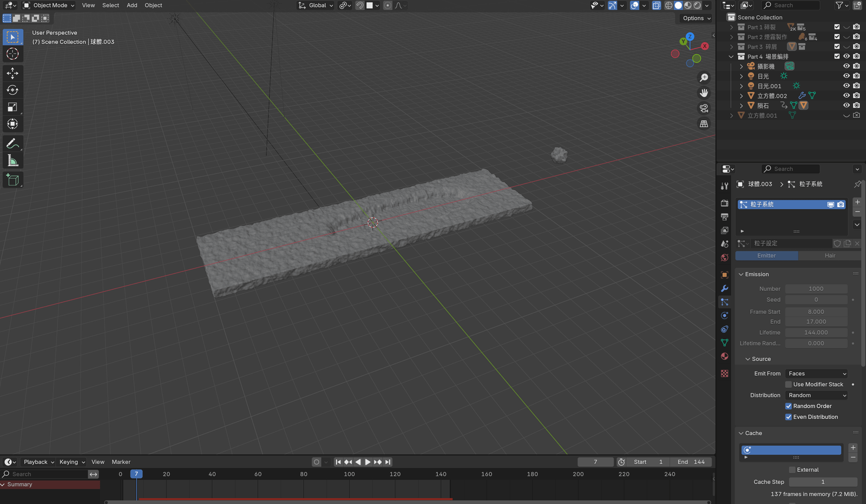The height and width of the screenshot is (504, 866).
Task: Switch viewport to wireframe shading mode
Action: (668, 5)
